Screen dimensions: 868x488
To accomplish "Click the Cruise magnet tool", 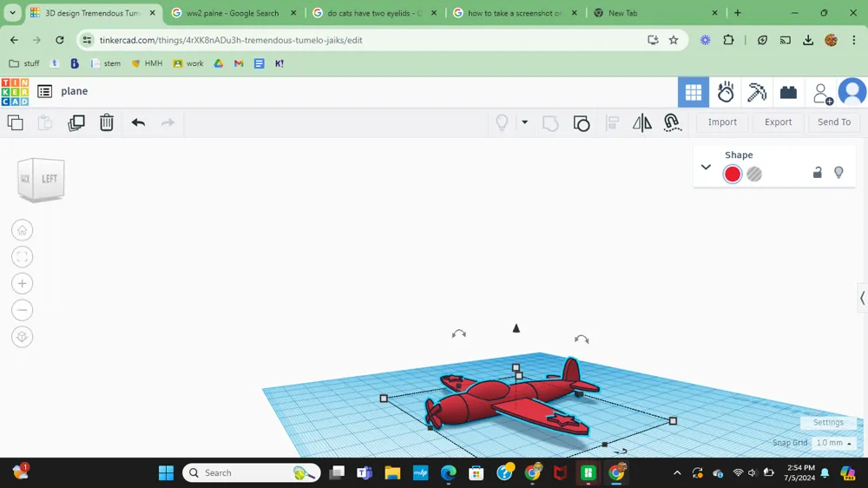I will point(672,122).
